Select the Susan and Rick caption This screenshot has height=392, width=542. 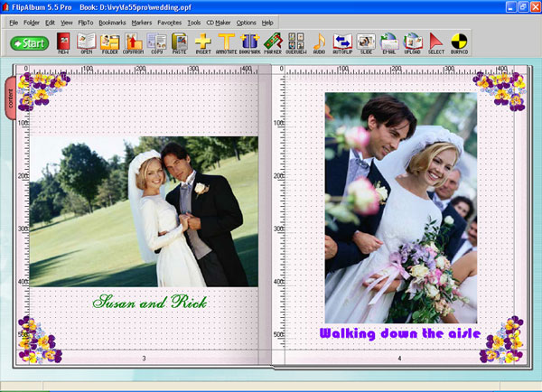tap(150, 302)
